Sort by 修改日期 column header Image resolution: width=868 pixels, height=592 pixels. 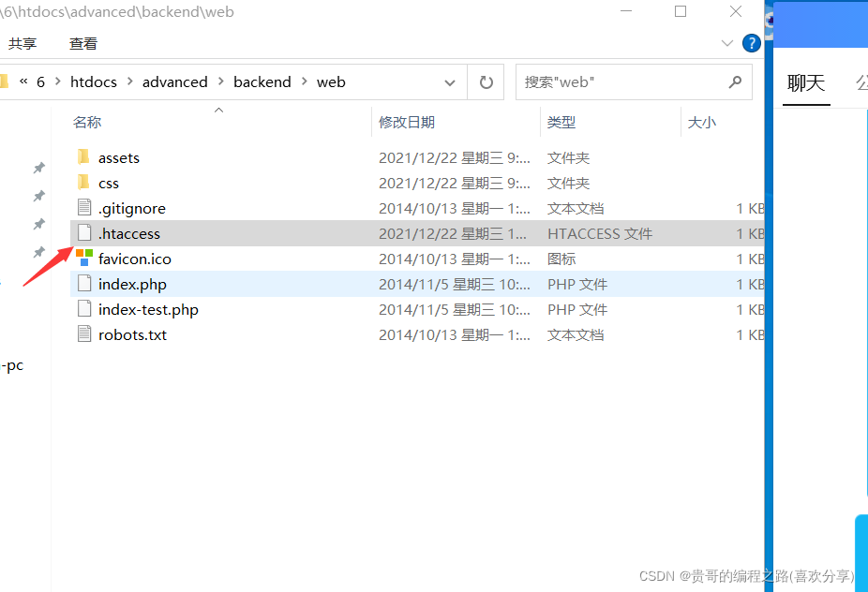[407, 123]
